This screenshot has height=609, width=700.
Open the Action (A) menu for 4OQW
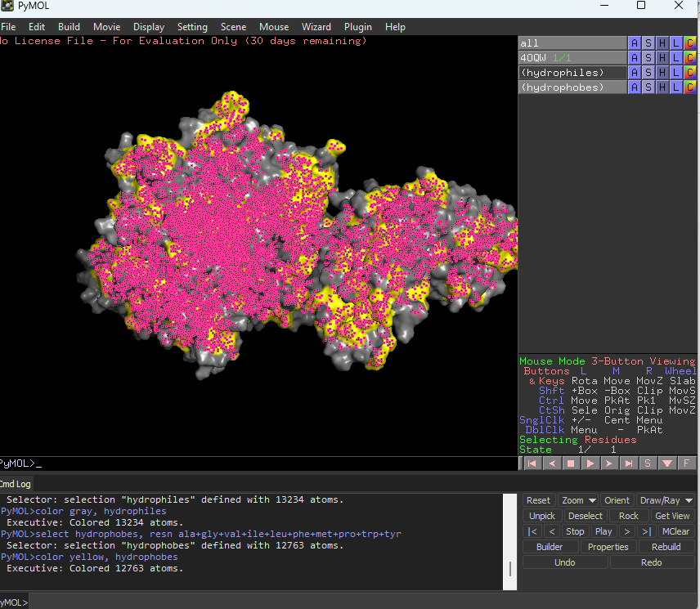click(635, 58)
